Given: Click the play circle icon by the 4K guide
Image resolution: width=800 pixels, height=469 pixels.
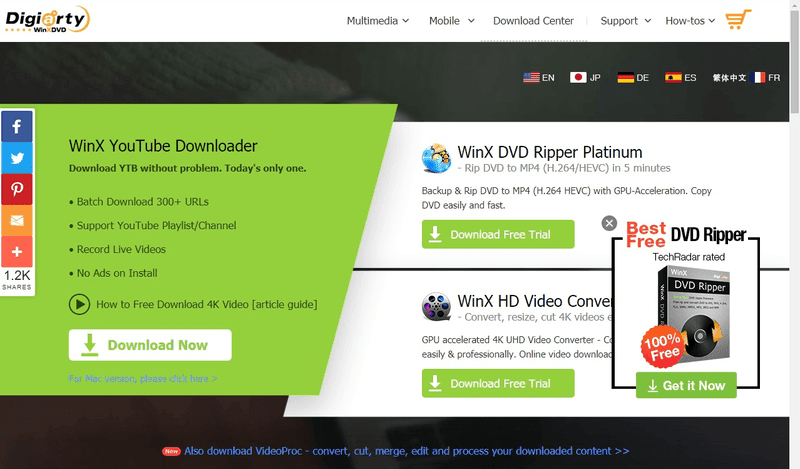Looking at the screenshot, I should 80,305.
